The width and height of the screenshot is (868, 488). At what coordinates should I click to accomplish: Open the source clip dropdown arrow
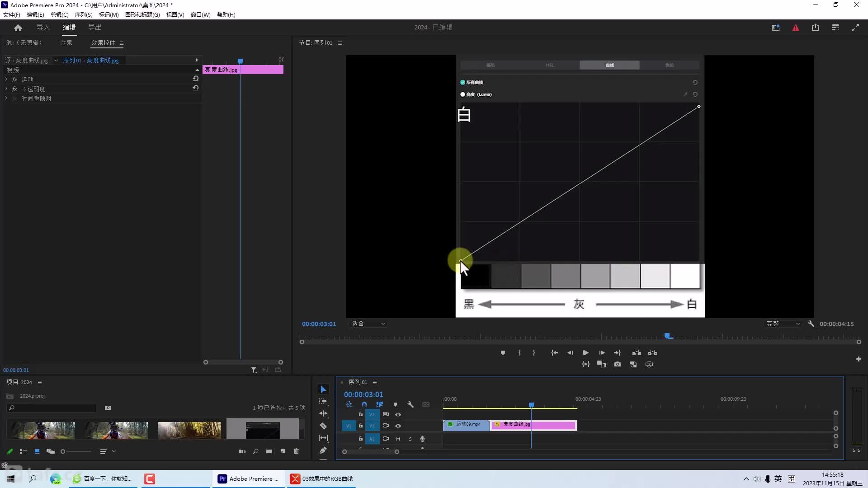56,61
